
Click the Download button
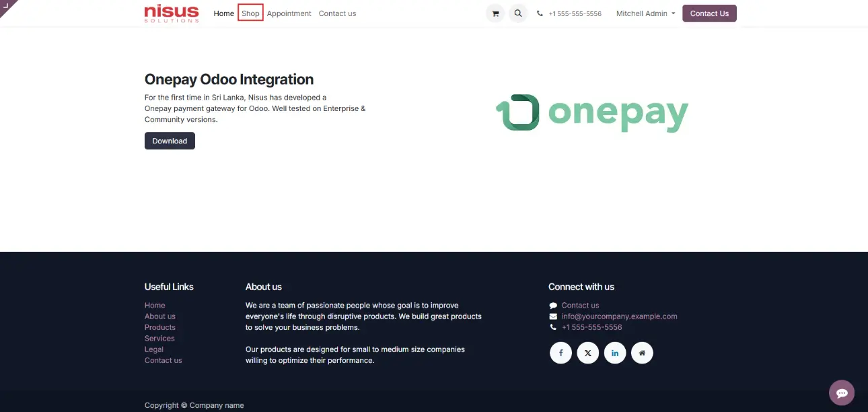170,141
